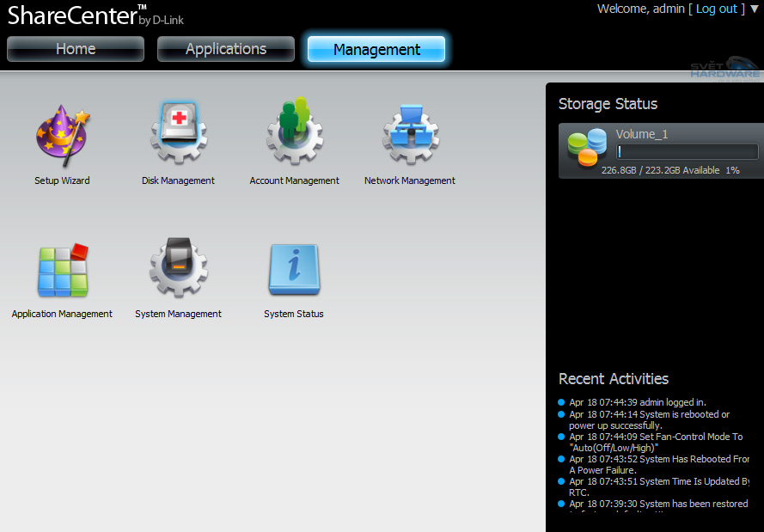Screen dimensions: 764x532
Task: Open Account Management icon
Action: pos(294,134)
